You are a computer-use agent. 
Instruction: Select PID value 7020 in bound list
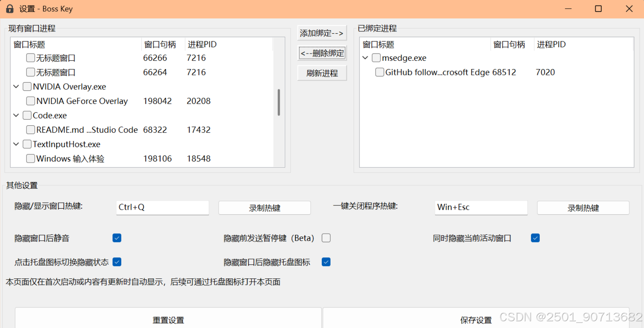click(545, 72)
